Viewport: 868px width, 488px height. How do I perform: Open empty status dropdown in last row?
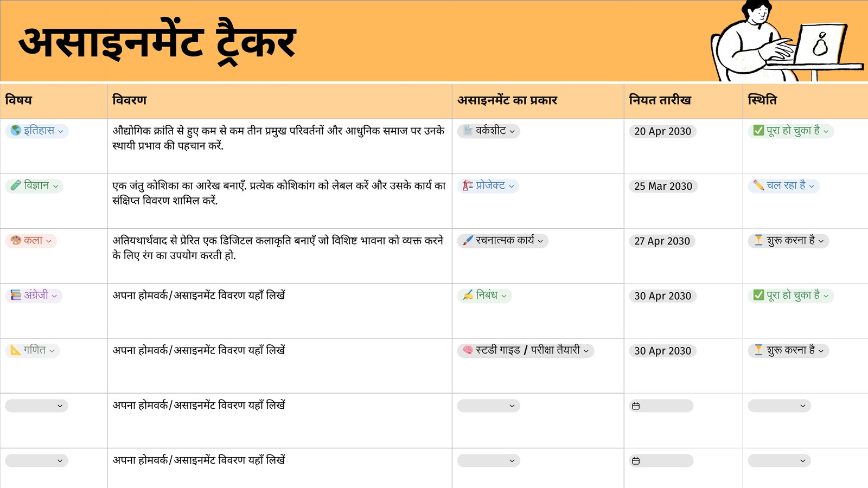[x=780, y=460]
